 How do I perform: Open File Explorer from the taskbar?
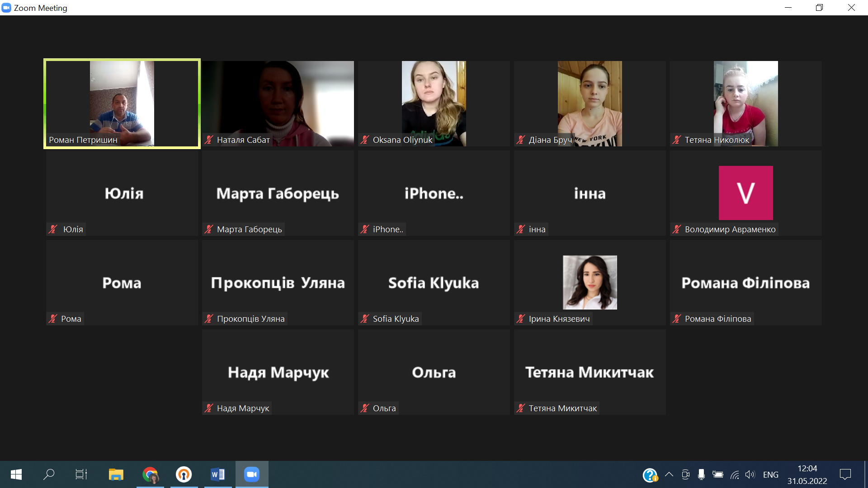(116, 474)
